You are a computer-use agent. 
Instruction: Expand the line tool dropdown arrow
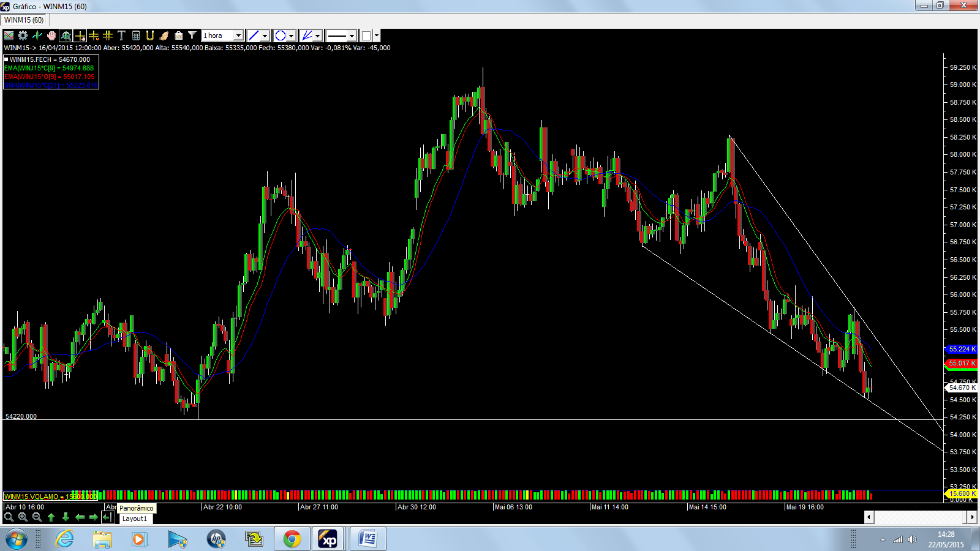point(265,36)
